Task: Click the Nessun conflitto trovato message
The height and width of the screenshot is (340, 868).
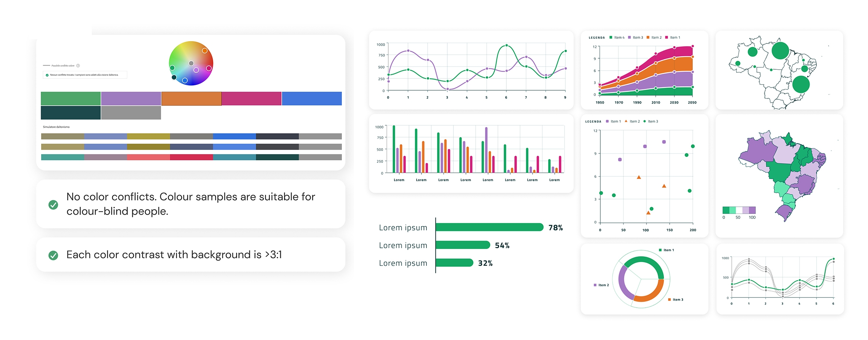Action: (84, 75)
